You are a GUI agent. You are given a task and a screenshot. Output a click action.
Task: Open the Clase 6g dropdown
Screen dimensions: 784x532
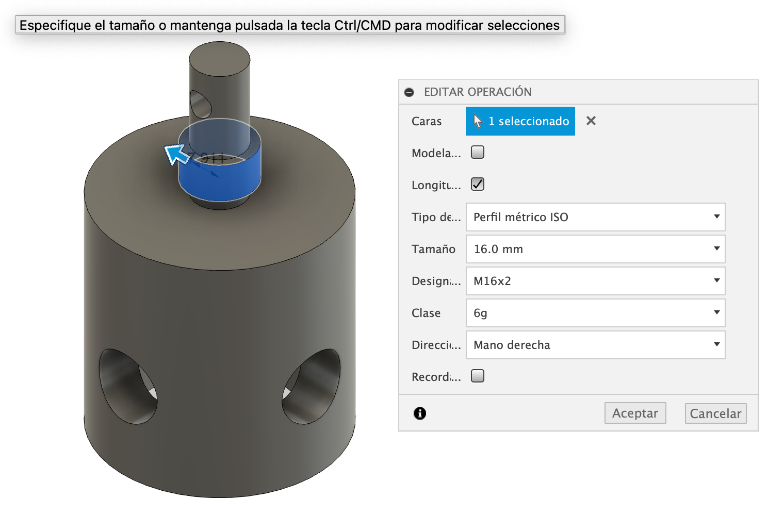coord(596,313)
